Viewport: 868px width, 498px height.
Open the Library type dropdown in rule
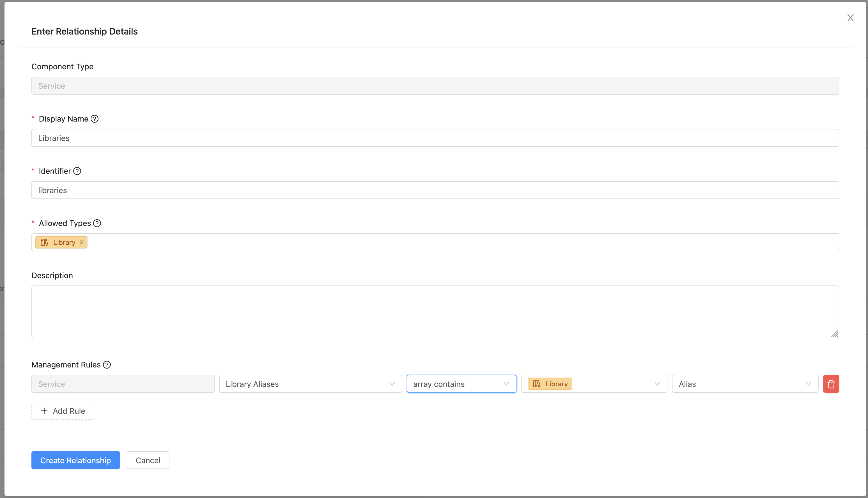[x=594, y=384]
